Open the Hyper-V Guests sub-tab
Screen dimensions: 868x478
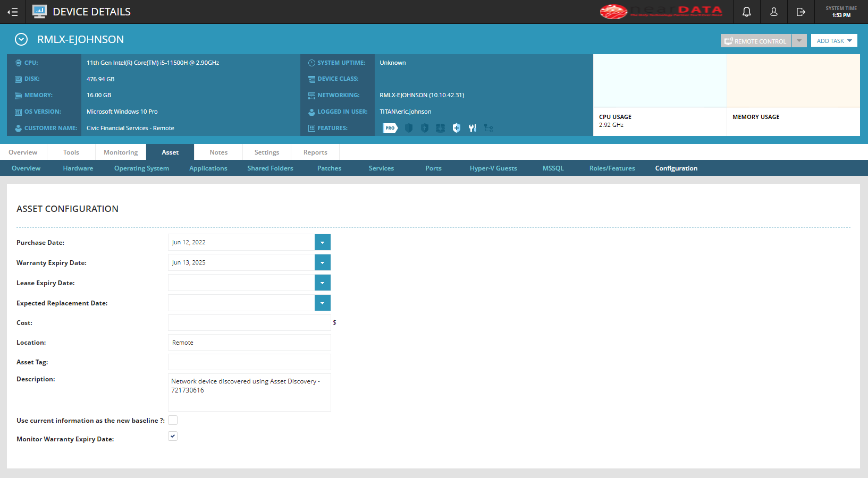(x=493, y=168)
